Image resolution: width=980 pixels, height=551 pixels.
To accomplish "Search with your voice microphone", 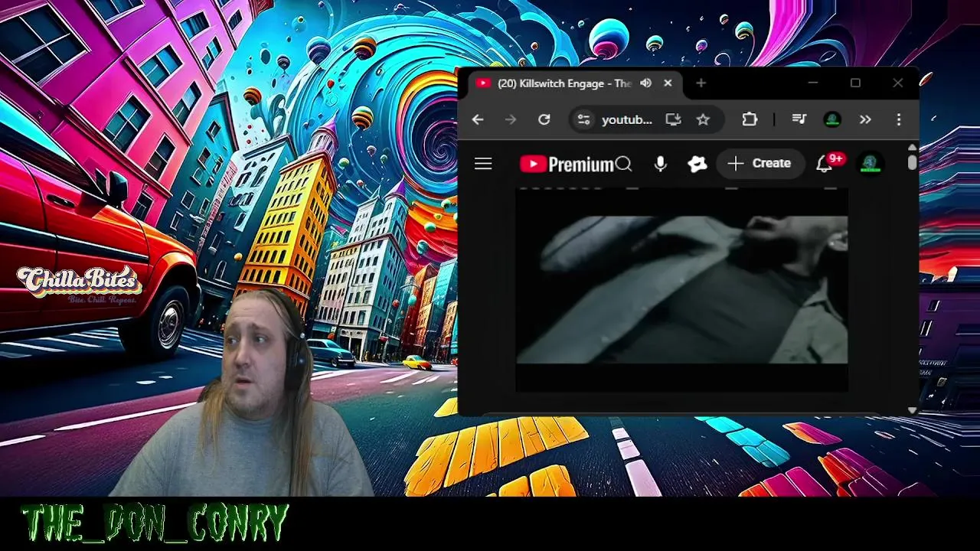I will click(x=661, y=164).
